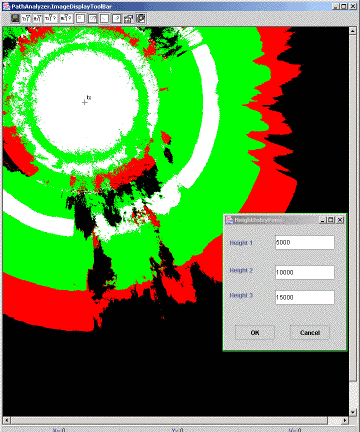This screenshot has height=432, width=360.
Task: Click the building-shaped toolbar icon
Action: 128,18
